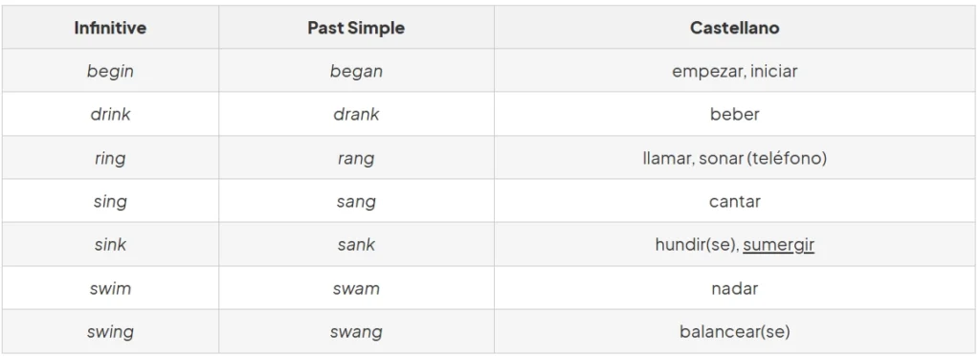Click the infinitive cell 'swim'
The height and width of the screenshot is (357, 980).
pyautogui.click(x=110, y=287)
